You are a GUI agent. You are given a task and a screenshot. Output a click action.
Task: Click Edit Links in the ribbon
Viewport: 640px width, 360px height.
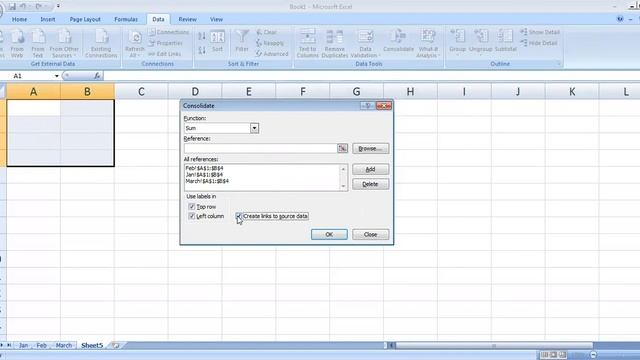165,54
